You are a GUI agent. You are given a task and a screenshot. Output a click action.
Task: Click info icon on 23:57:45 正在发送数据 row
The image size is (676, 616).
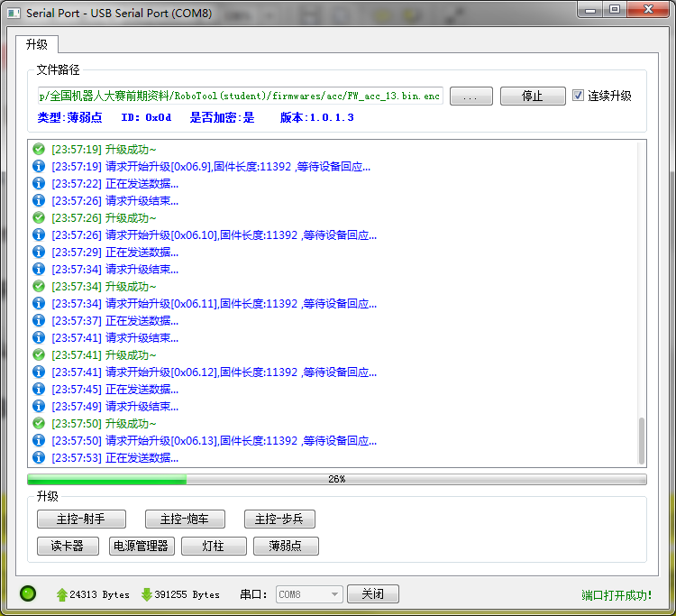point(39,389)
